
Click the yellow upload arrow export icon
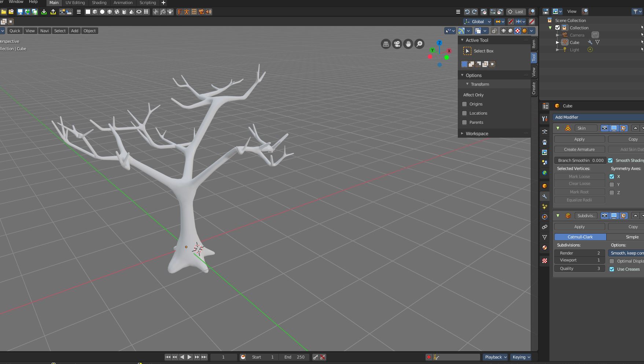click(x=53, y=12)
